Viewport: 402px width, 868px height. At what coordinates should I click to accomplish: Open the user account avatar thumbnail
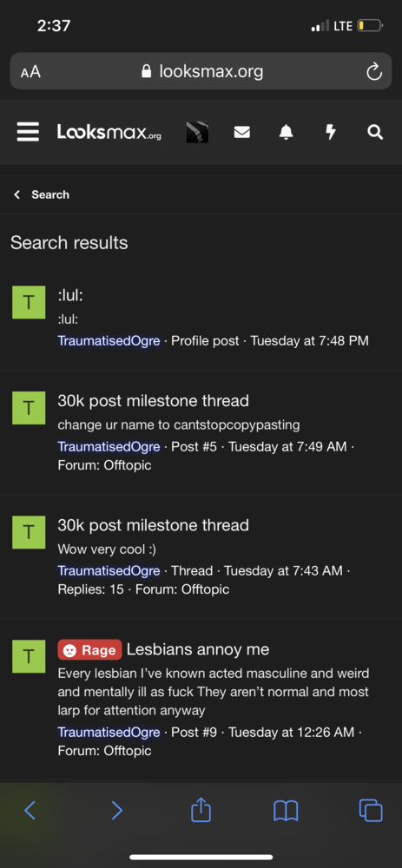[197, 132]
